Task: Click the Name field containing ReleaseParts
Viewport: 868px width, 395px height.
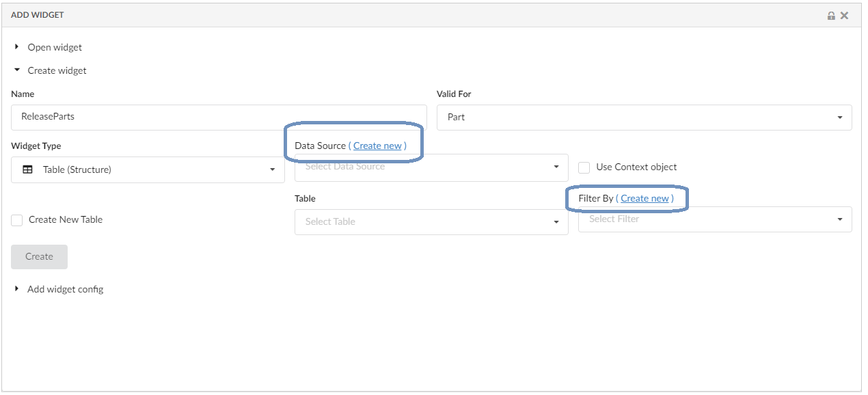Action: pyautogui.click(x=219, y=117)
